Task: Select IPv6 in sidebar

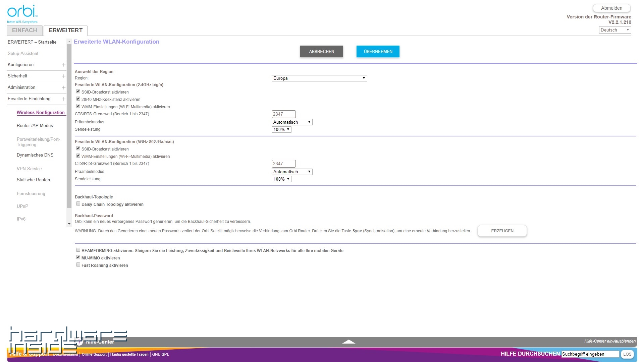Action: pos(21,219)
